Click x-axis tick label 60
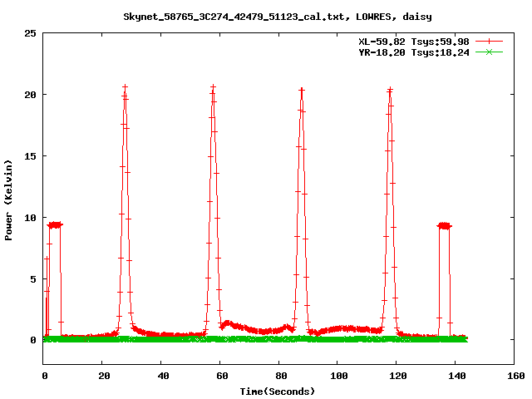532x399 pixels. tap(222, 376)
